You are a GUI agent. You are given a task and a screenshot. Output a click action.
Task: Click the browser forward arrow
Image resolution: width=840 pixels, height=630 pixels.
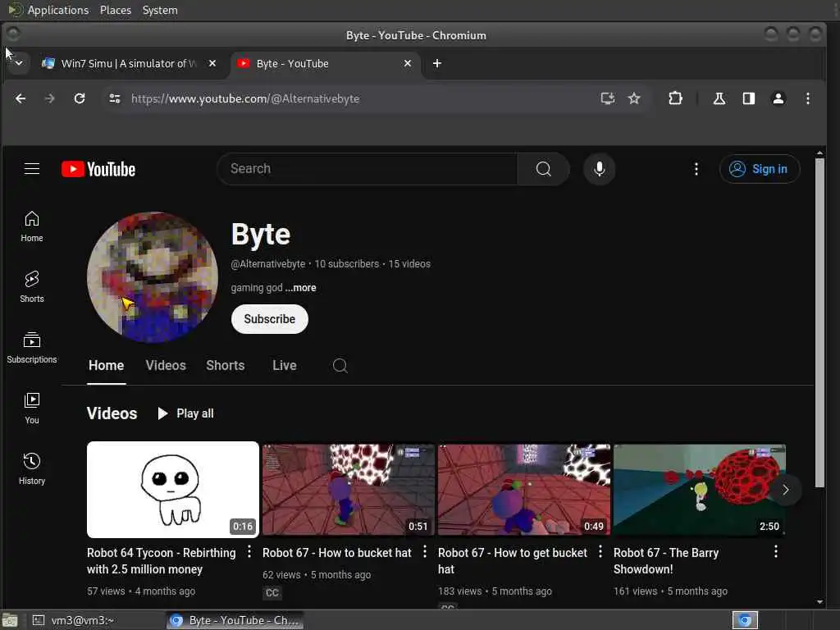[49, 98]
